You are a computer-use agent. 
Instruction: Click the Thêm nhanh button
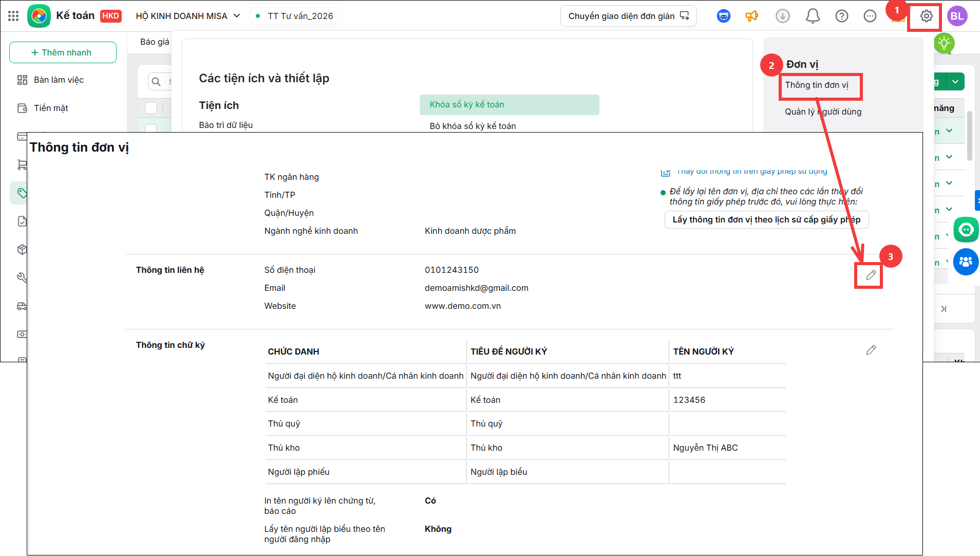[x=63, y=52]
